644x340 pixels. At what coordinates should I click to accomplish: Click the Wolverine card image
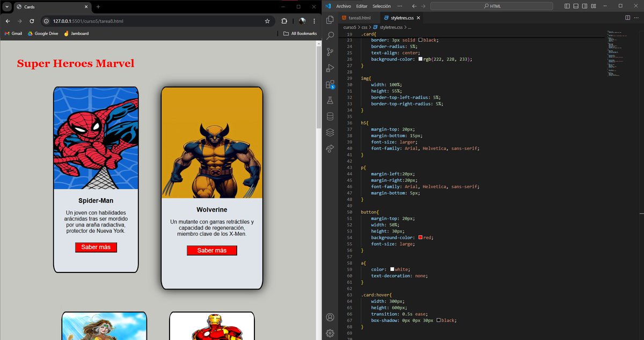point(212,143)
